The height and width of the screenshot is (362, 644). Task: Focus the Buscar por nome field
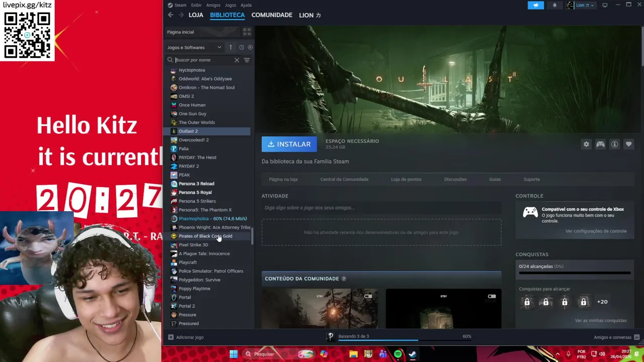(x=203, y=60)
